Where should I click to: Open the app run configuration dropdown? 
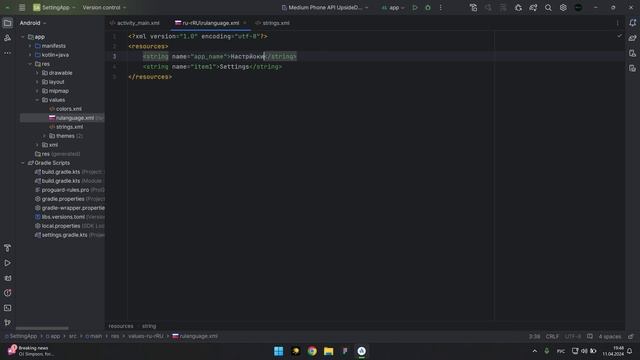coord(393,8)
